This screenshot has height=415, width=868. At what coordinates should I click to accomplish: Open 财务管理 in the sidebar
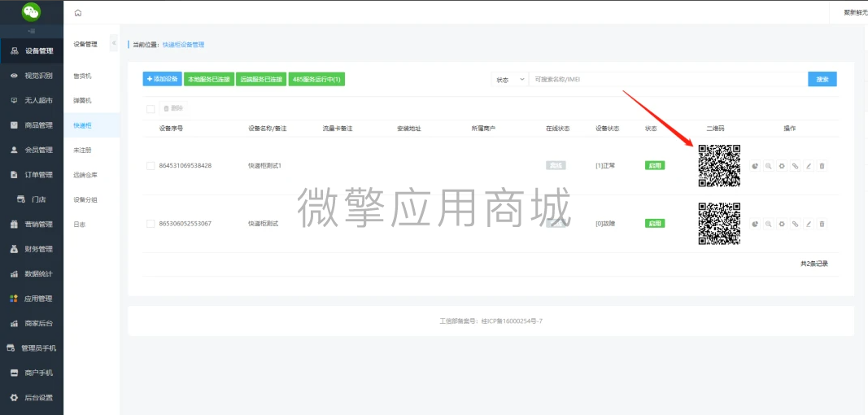[x=32, y=249]
